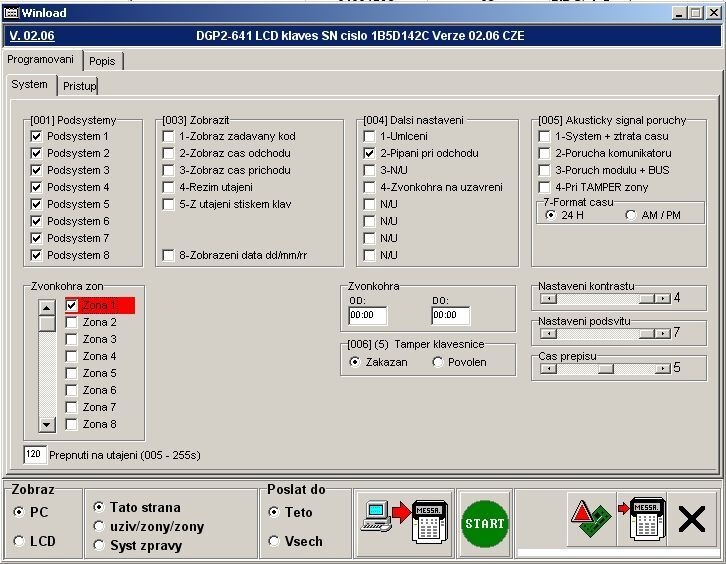Open the Pristup tab
Image resolution: width=726 pixels, height=564 pixels.
[x=80, y=86]
